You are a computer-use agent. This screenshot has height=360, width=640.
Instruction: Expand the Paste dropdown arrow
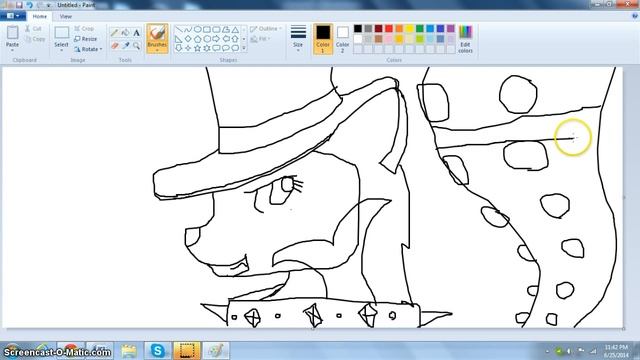coord(12,50)
